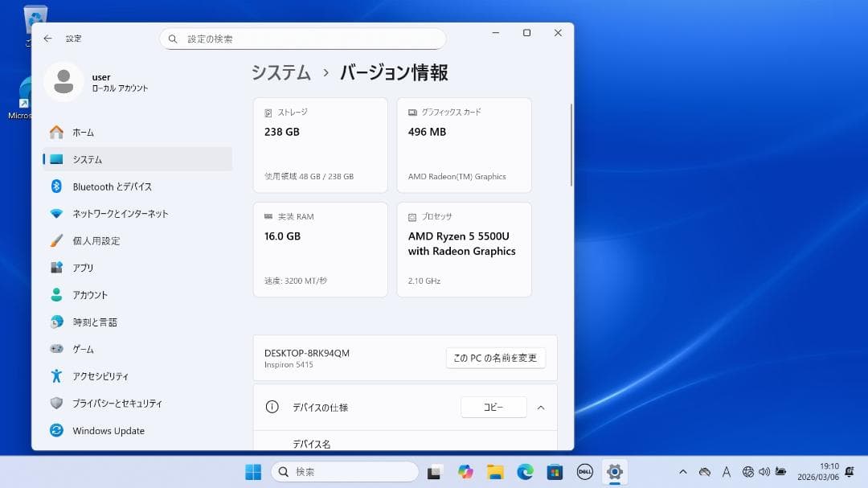The image size is (868, 488).
Task: Click システム in the breadcrumb
Action: coord(281,72)
